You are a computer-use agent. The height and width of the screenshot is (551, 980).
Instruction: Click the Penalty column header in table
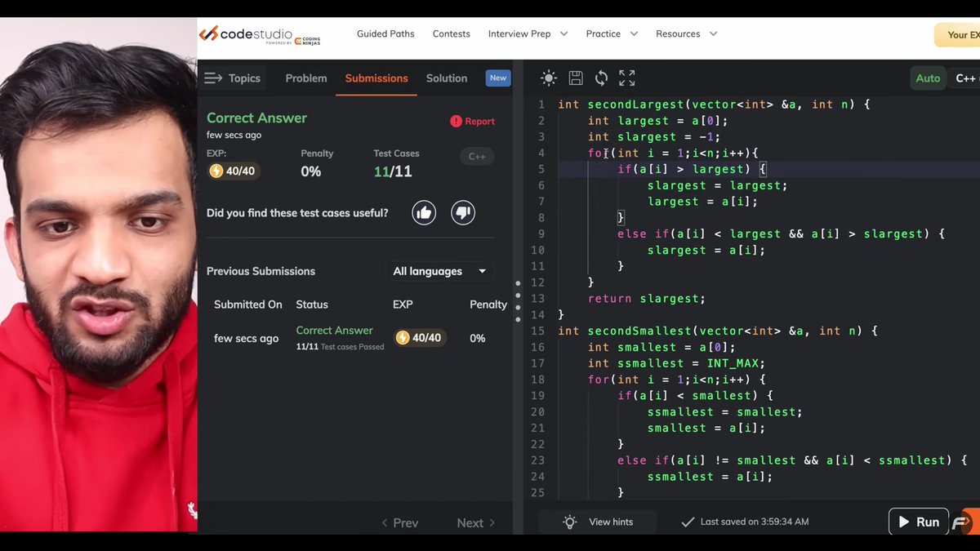[x=488, y=304]
